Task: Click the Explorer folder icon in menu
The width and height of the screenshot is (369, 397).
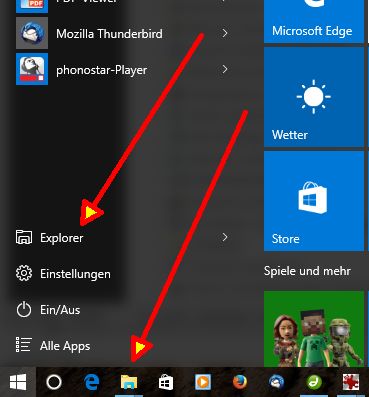Action: [x=24, y=238]
